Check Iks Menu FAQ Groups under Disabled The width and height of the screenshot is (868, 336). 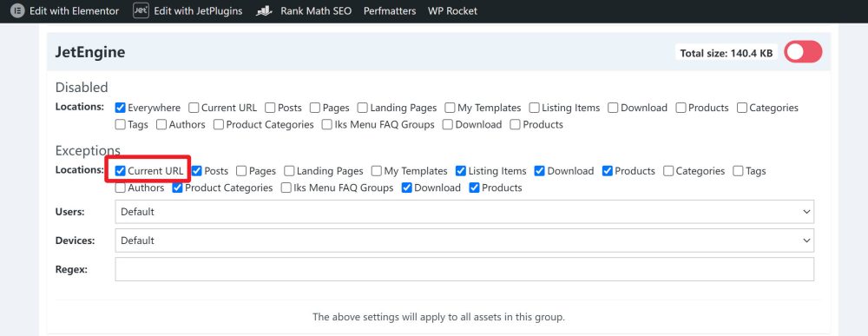tap(327, 125)
